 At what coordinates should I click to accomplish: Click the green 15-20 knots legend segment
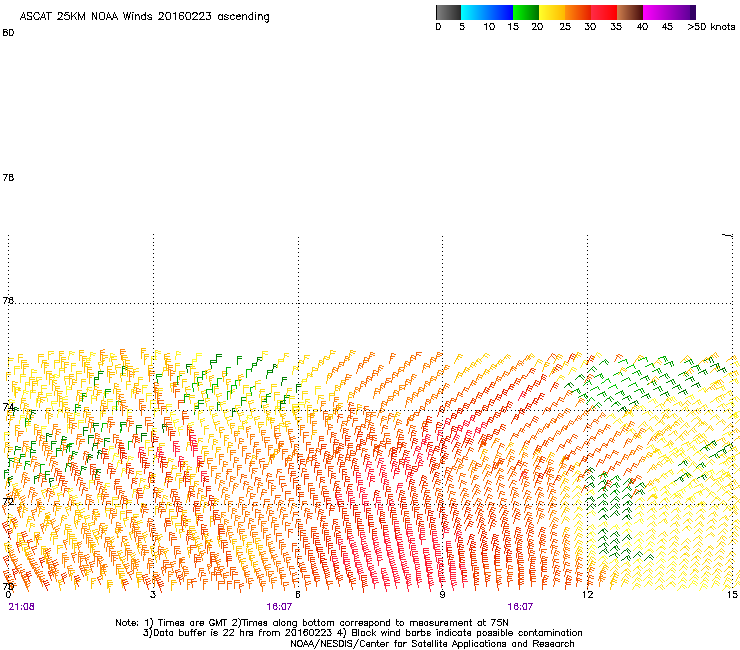pyautogui.click(x=526, y=12)
